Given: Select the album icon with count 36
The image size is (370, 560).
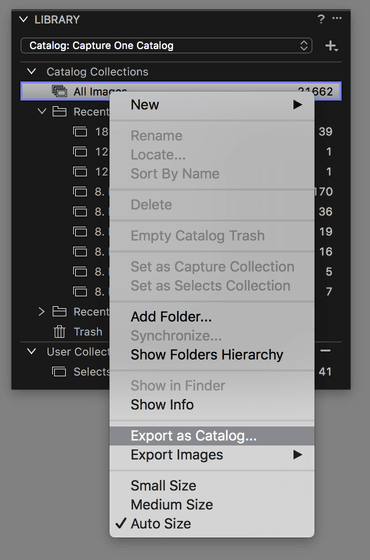Looking at the screenshot, I should (x=80, y=212).
